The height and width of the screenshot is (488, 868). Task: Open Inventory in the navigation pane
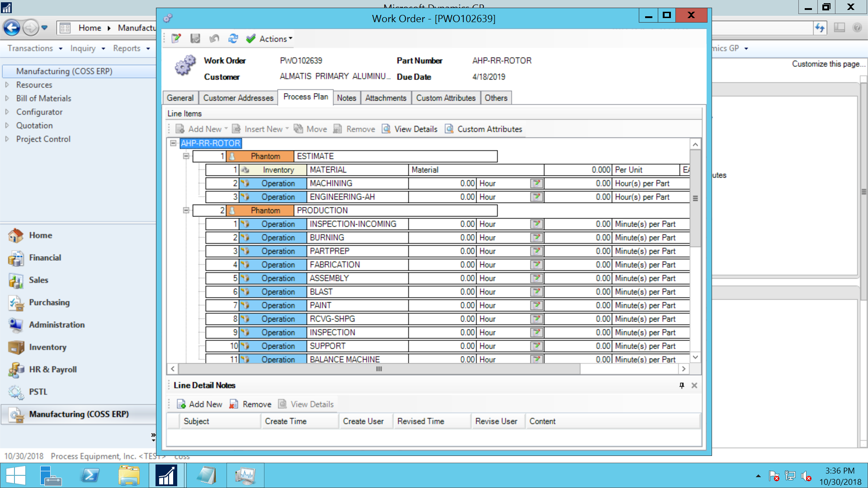[x=47, y=347]
